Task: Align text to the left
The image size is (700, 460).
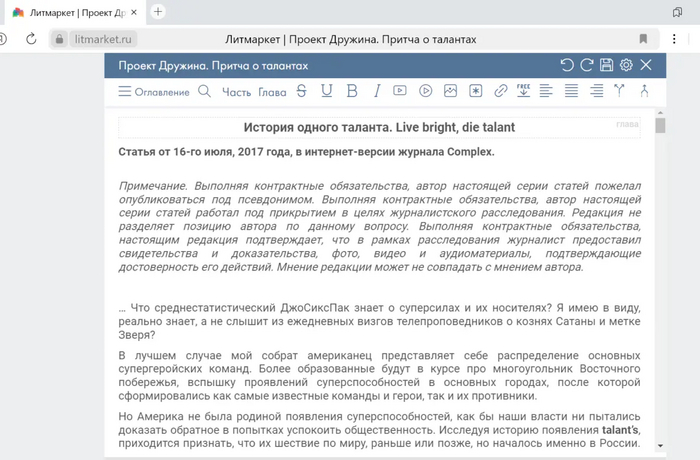Action: coord(546,91)
